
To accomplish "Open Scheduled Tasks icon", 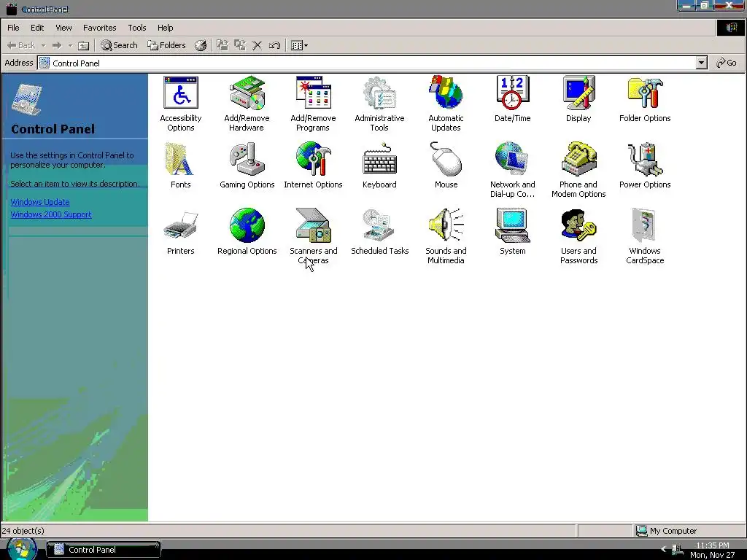I will click(x=379, y=226).
